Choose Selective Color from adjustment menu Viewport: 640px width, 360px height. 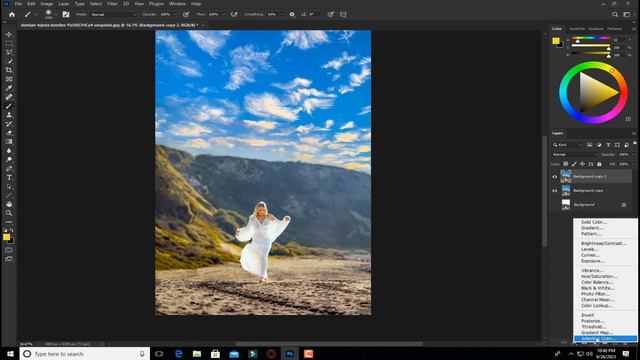click(x=605, y=339)
